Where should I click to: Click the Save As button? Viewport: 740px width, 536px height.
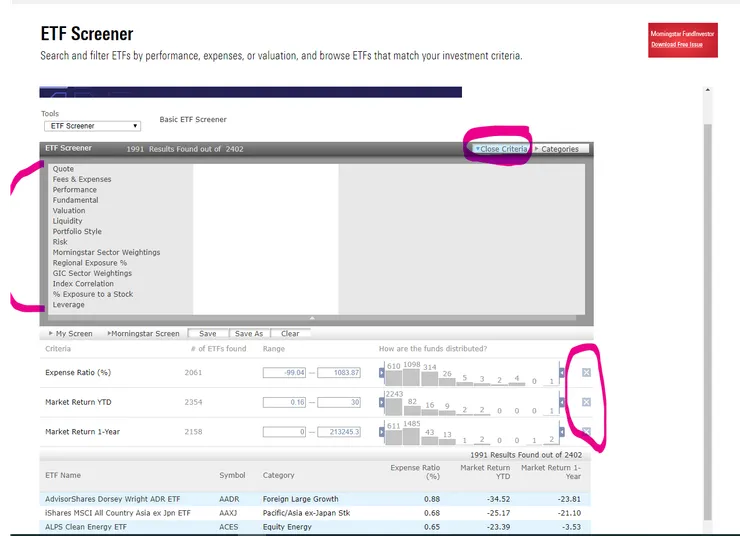(x=249, y=334)
